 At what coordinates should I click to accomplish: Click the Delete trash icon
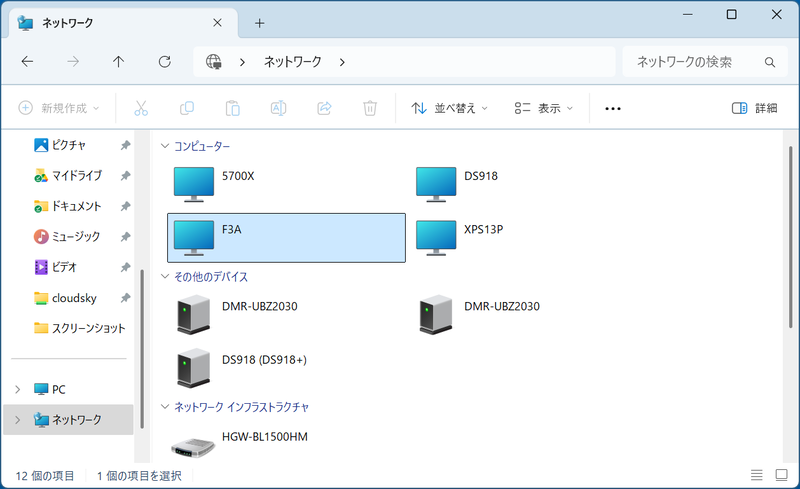370,108
